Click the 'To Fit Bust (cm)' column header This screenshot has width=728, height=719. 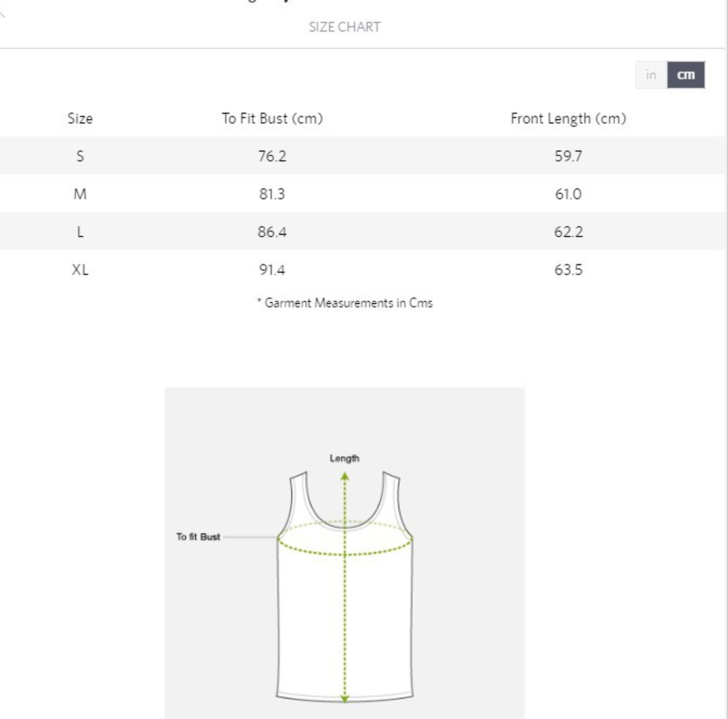click(x=272, y=118)
